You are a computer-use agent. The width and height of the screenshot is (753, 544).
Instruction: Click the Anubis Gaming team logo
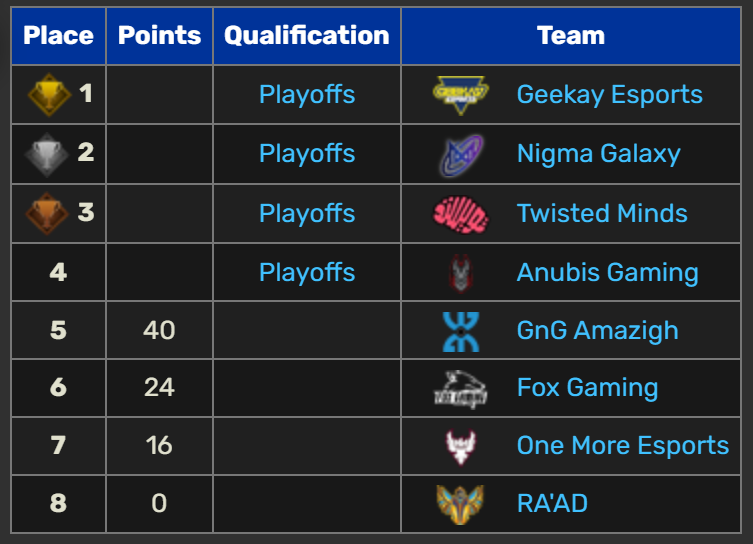(x=461, y=273)
